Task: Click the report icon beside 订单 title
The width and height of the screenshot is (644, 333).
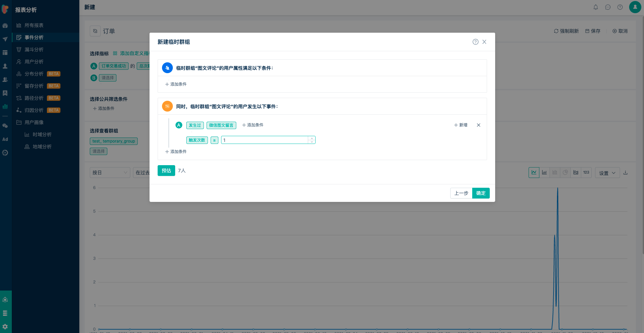Action: coord(95,31)
